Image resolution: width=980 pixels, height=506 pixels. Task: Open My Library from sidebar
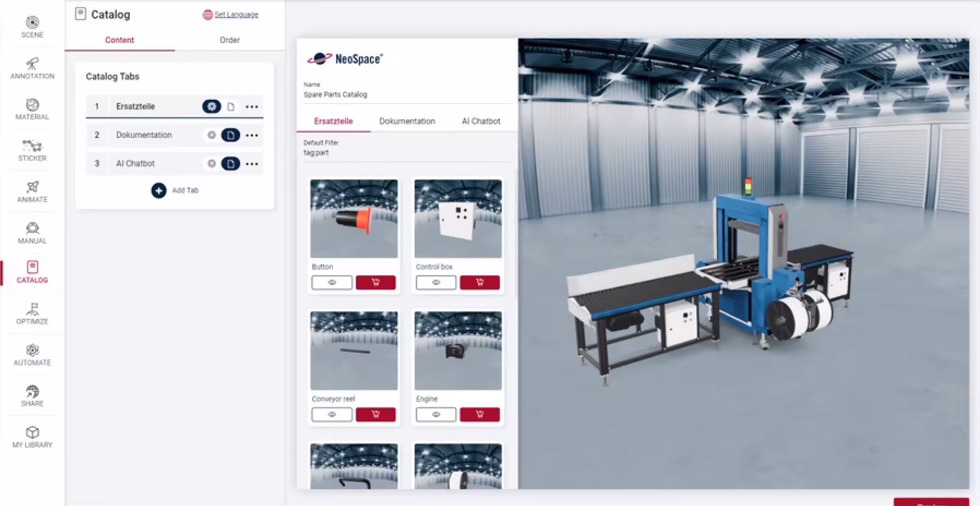click(32, 437)
